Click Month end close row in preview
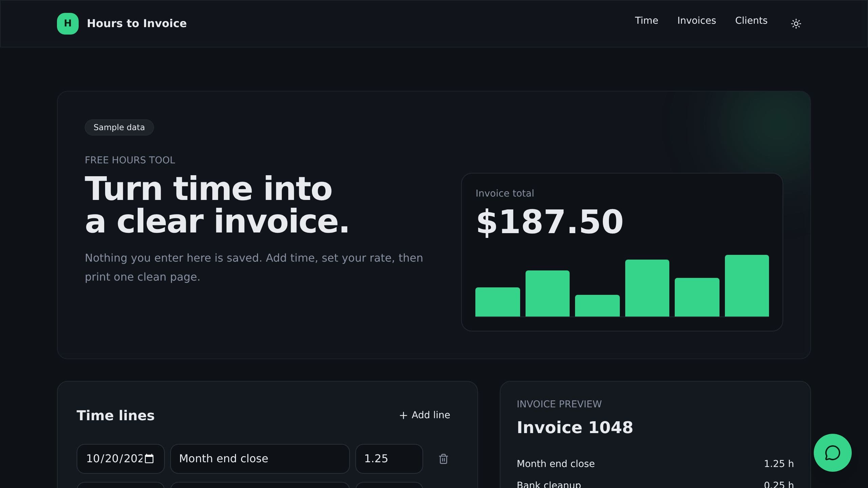This screenshot has width=868, height=488. tap(655, 464)
